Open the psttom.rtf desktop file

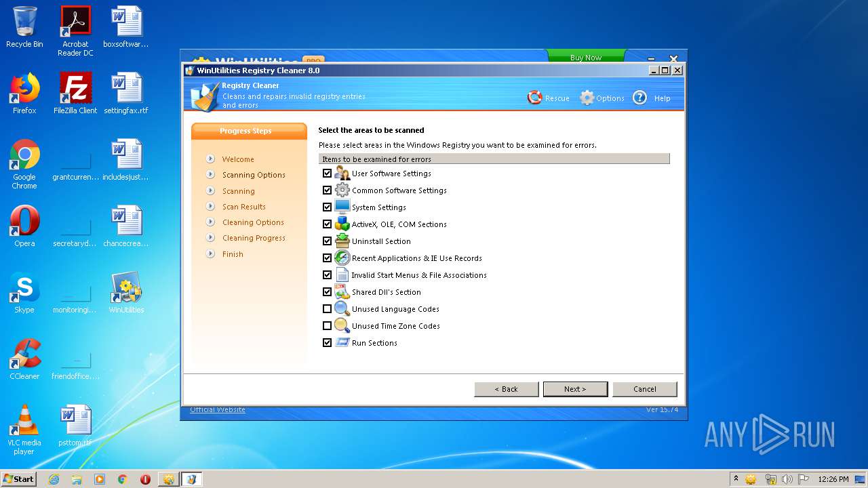pyautogui.click(x=75, y=426)
